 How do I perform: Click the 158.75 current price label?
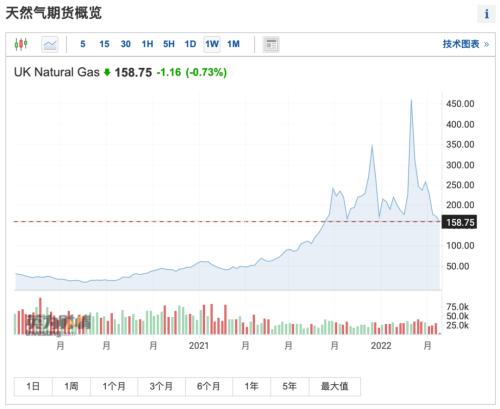pyautogui.click(x=459, y=222)
